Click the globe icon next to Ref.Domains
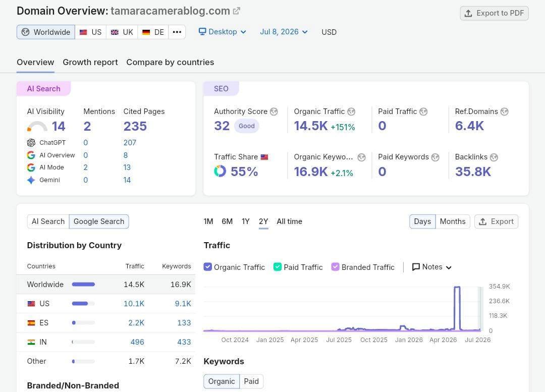 504,111
